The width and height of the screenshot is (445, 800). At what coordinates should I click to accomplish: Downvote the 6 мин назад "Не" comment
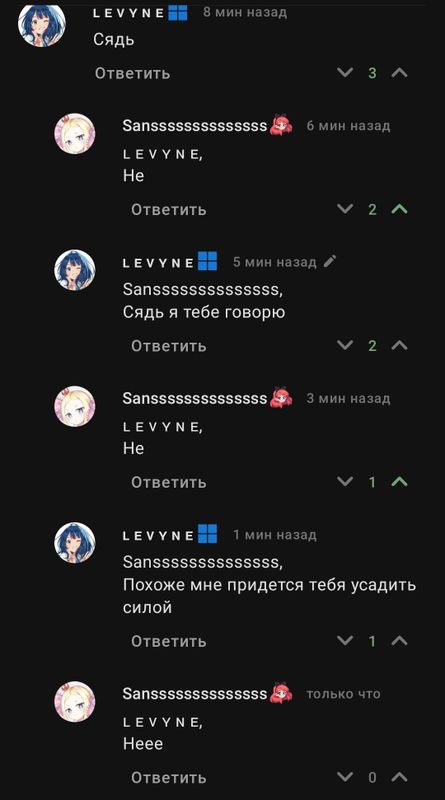point(345,209)
